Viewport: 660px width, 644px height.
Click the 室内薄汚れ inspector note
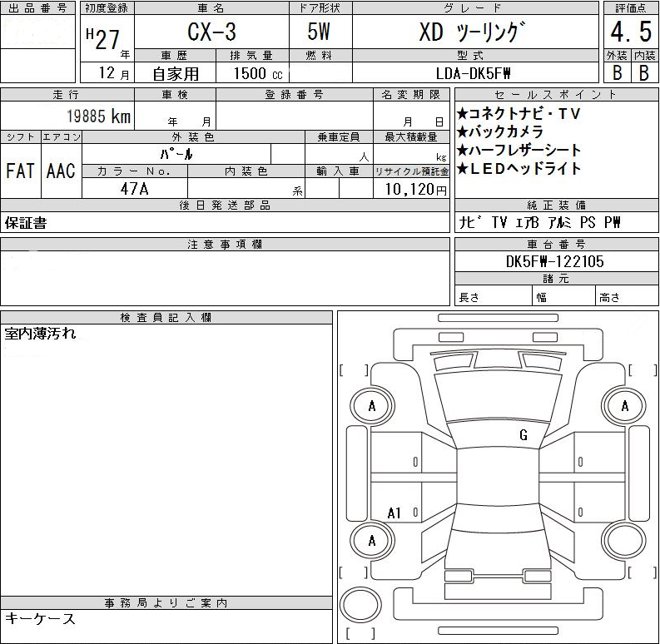[40, 334]
